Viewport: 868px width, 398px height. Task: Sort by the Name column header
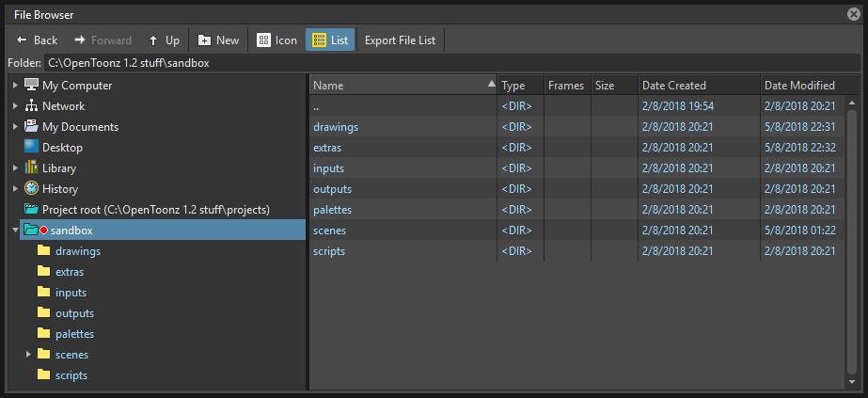[x=403, y=86]
